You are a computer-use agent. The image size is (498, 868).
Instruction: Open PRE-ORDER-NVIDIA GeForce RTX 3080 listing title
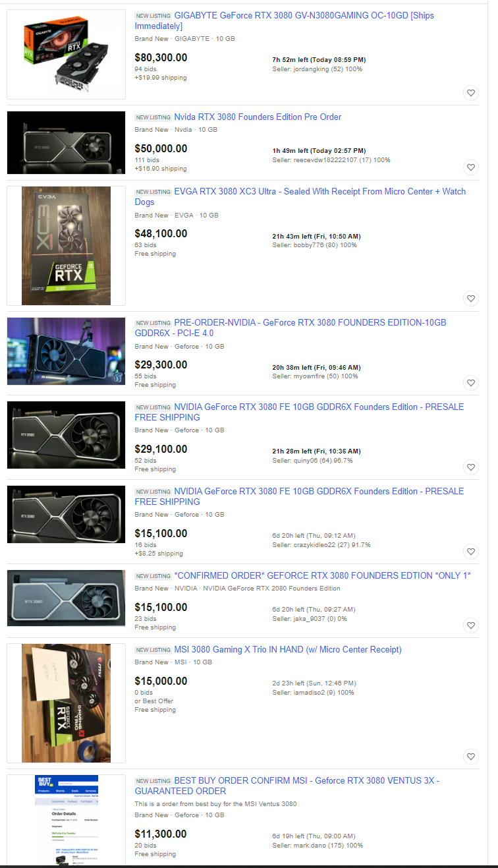click(x=290, y=328)
